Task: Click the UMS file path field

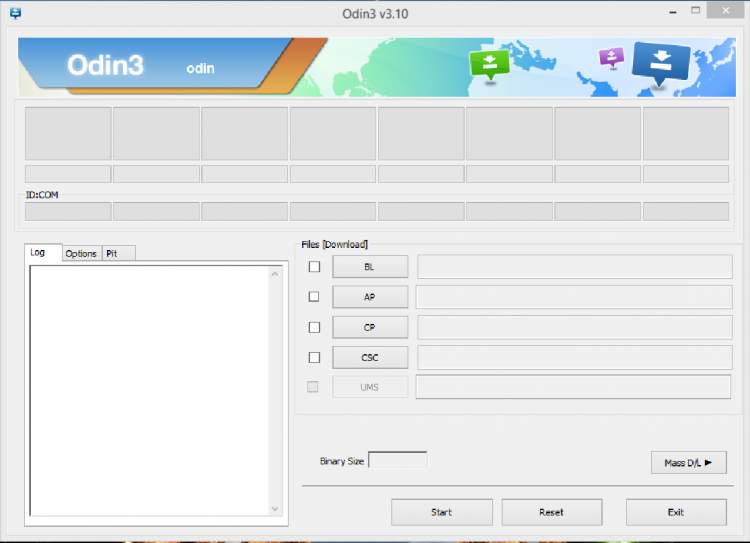Action: point(573,387)
